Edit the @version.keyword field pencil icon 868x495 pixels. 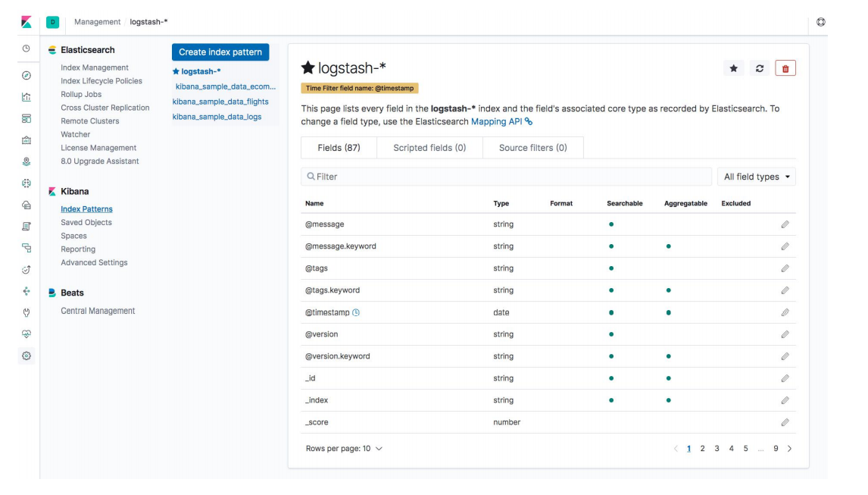tap(785, 356)
